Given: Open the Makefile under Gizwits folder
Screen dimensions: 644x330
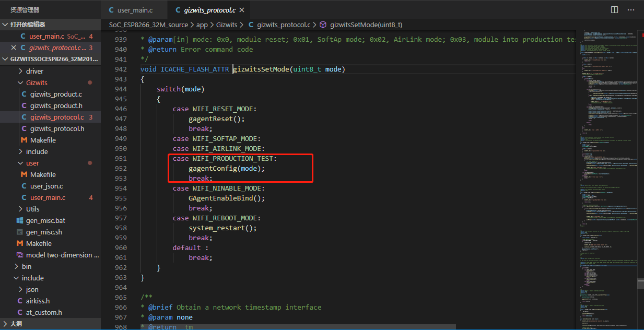Looking at the screenshot, I should tap(43, 140).
